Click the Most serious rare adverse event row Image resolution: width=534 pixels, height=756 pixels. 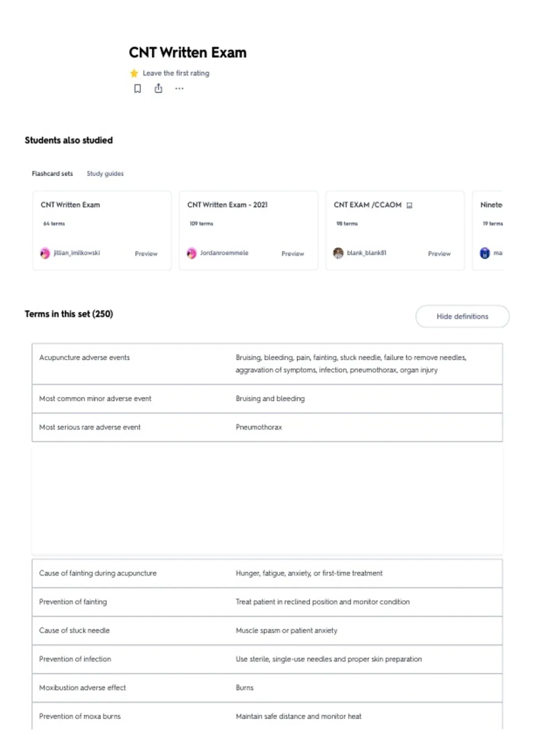tap(267, 427)
